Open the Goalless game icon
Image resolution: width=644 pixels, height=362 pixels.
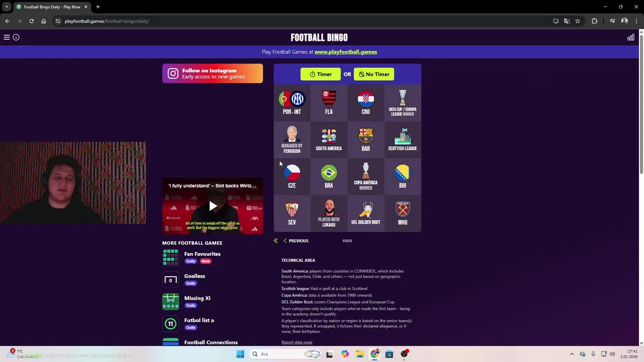[x=171, y=280]
